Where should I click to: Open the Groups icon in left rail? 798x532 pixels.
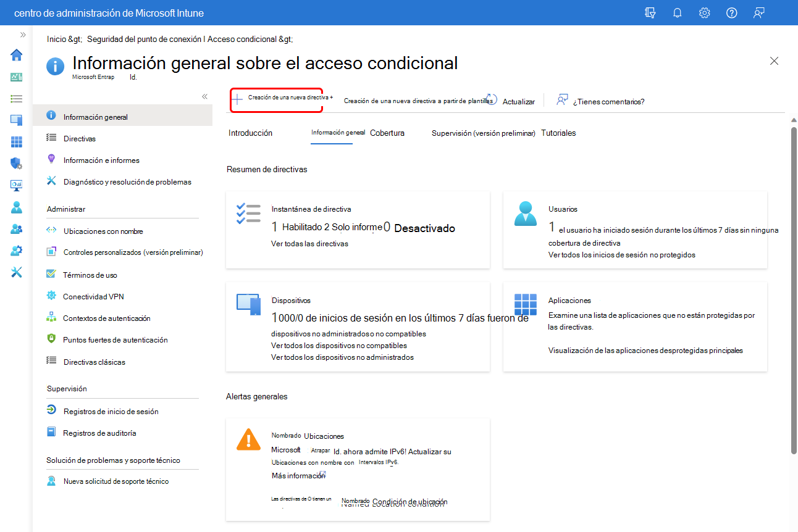click(17, 229)
